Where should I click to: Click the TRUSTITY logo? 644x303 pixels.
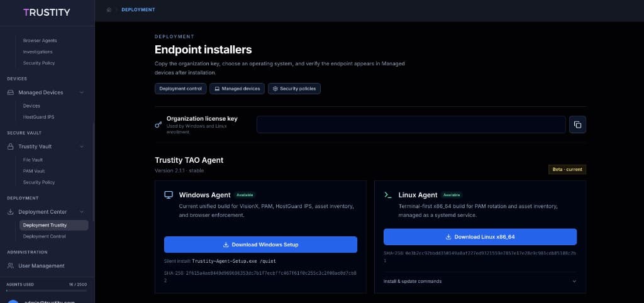coord(47,13)
